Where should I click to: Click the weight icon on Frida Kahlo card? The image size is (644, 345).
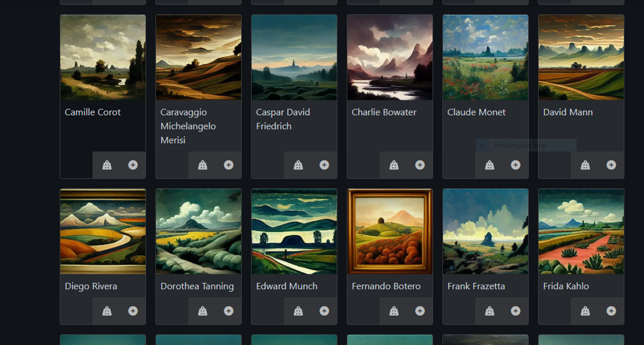[585, 311]
